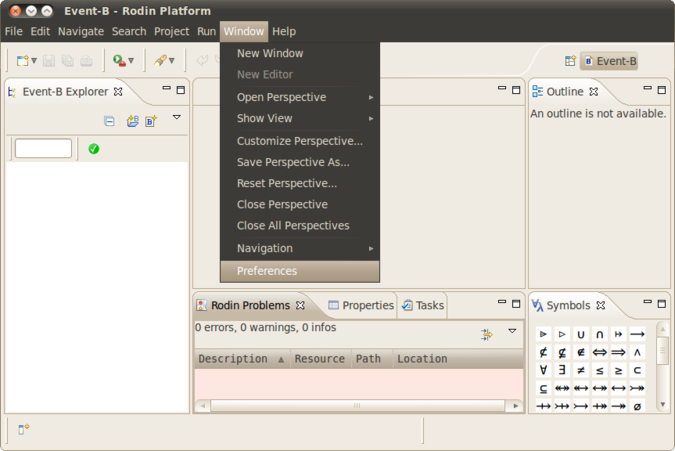Select Close All Perspectives entry
This screenshot has height=451, width=675.
pyautogui.click(x=300, y=226)
